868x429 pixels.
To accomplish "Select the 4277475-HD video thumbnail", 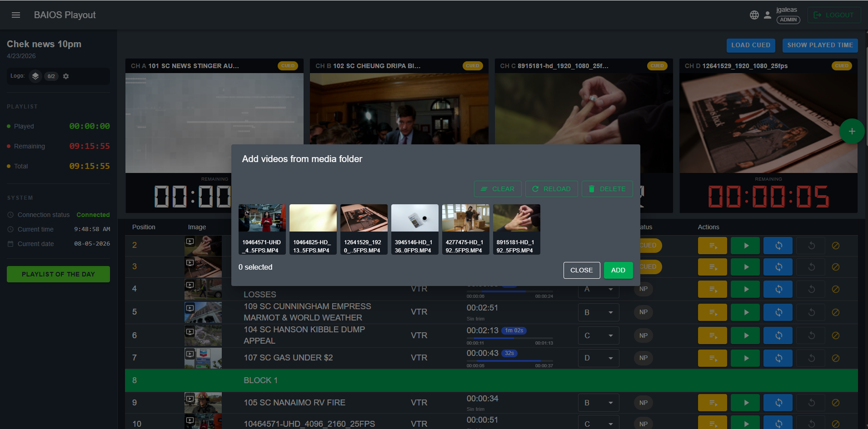I will (466, 229).
